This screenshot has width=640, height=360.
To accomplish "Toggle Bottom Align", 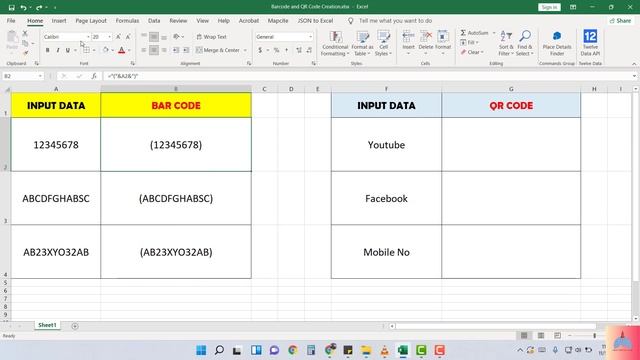I will pyautogui.click(x=164, y=37).
